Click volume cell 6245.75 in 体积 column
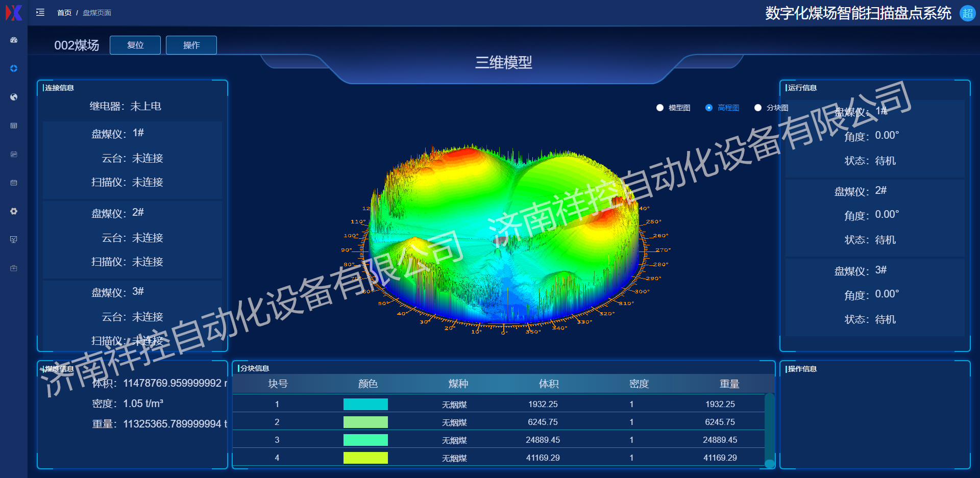 pos(543,422)
